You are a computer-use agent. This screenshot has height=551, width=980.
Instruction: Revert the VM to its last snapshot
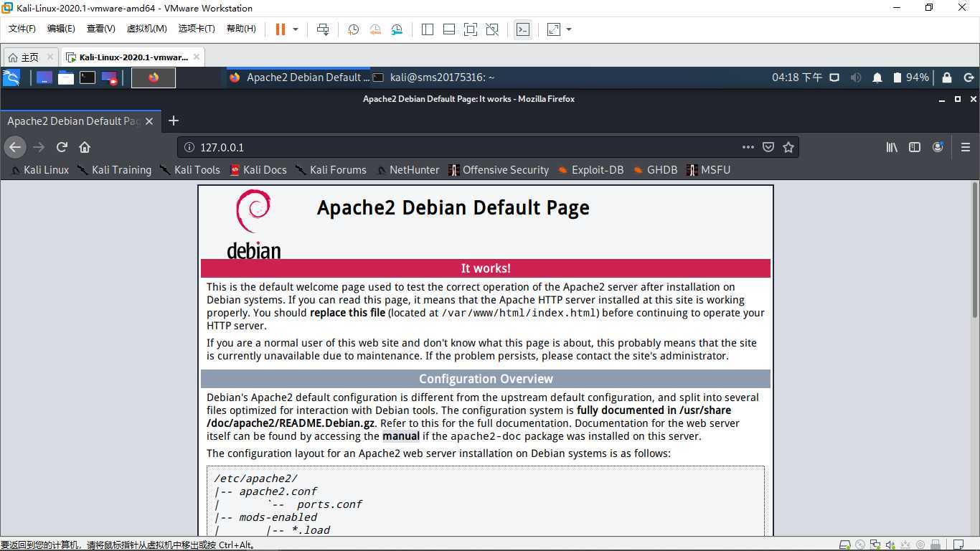coord(375,29)
